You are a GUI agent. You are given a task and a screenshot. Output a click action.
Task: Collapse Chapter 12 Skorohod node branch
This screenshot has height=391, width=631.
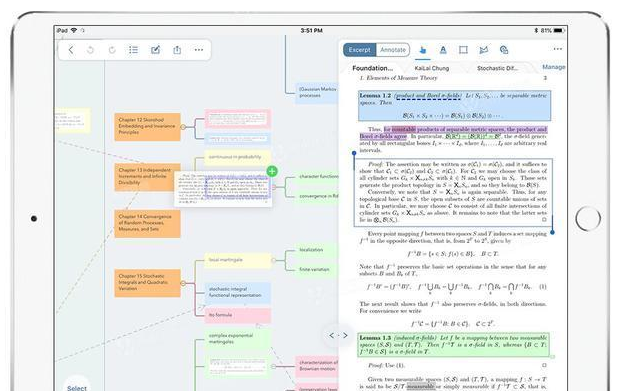point(183,127)
